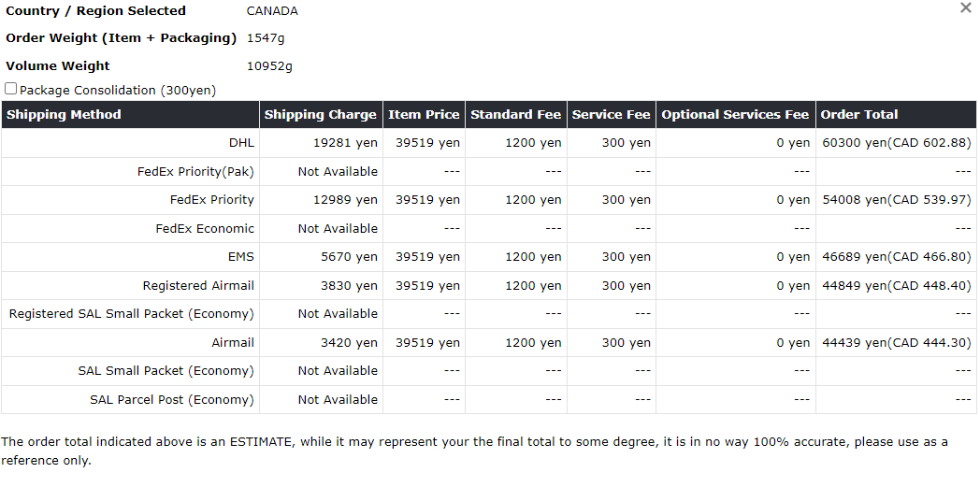The height and width of the screenshot is (487, 980).
Task: Click the Shipping Charge column header
Action: coord(320,115)
